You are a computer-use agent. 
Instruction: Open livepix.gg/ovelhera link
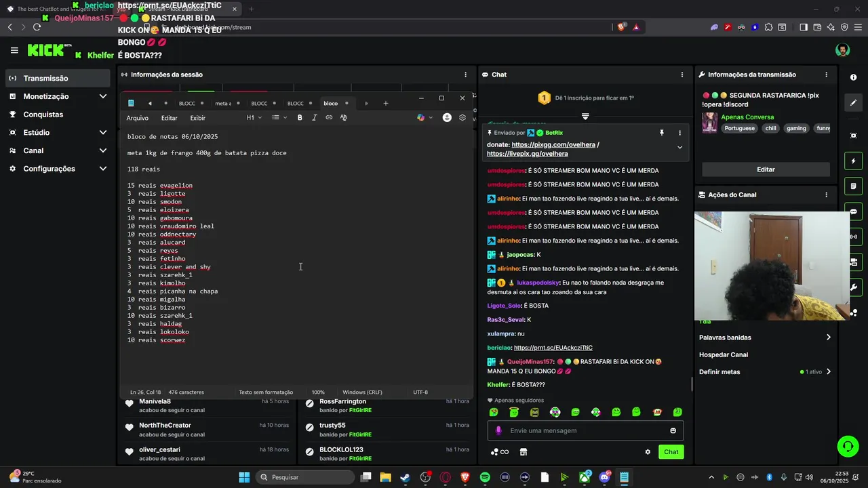[527, 154]
